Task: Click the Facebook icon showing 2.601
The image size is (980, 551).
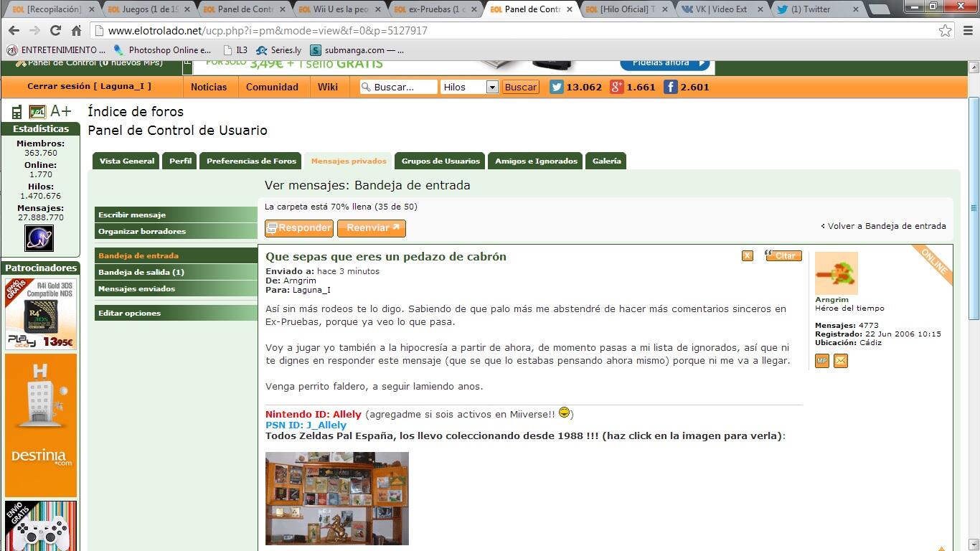Action: click(x=670, y=87)
